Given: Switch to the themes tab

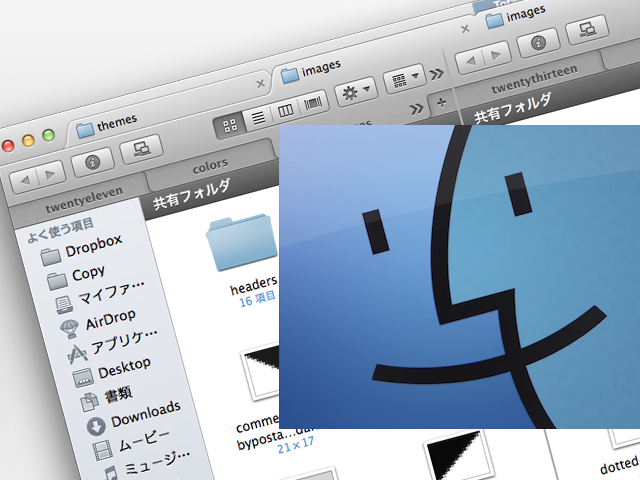Looking at the screenshot, I should point(107,126).
